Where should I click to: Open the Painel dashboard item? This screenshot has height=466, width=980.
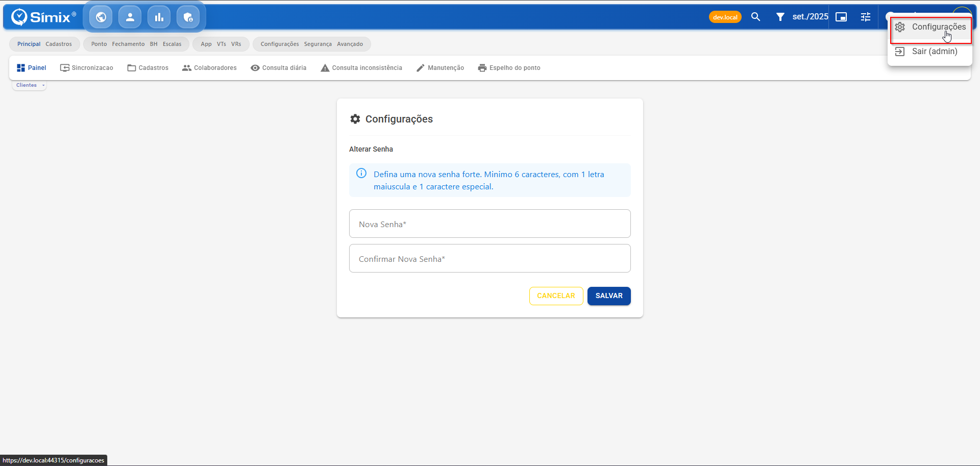pyautogui.click(x=32, y=68)
